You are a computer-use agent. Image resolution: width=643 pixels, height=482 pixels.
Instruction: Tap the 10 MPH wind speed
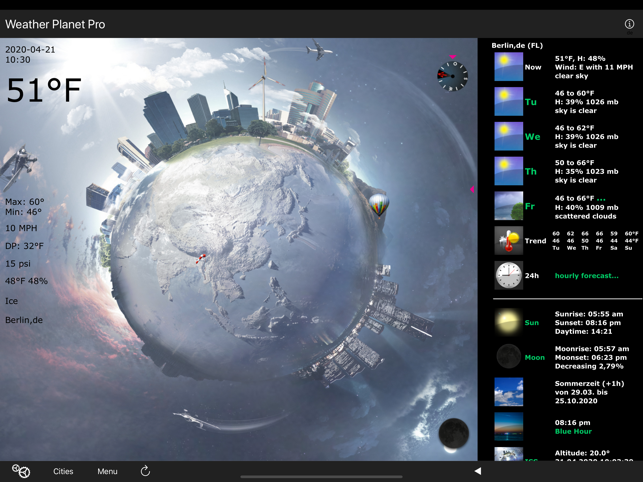21,228
